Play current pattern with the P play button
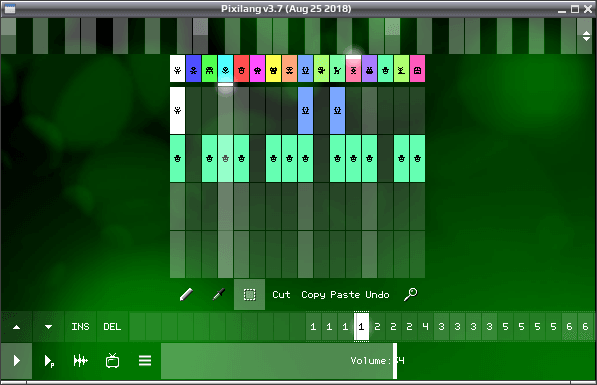Screen dimensions: 597x385 49,361
